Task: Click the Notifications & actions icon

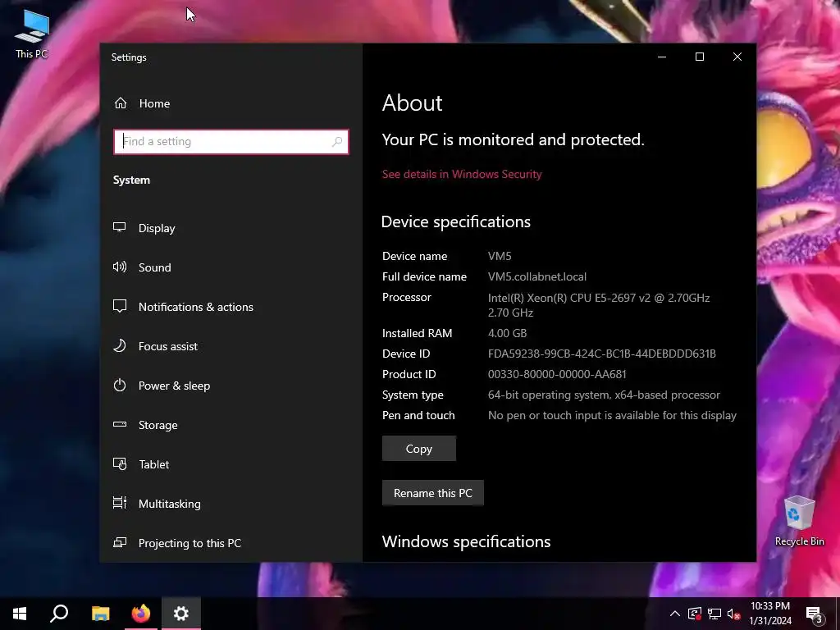Action: (x=120, y=306)
